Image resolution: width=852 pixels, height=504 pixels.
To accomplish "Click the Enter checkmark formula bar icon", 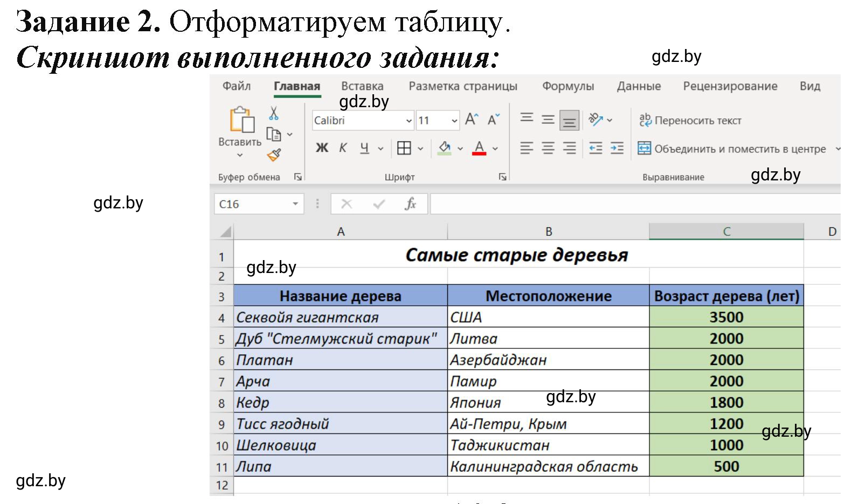I will point(379,204).
